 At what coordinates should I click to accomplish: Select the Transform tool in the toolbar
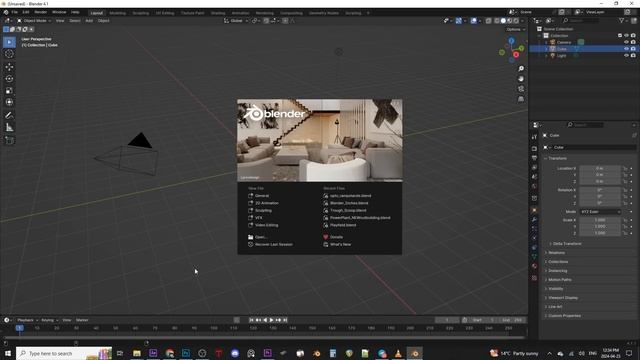pyautogui.click(x=9, y=102)
